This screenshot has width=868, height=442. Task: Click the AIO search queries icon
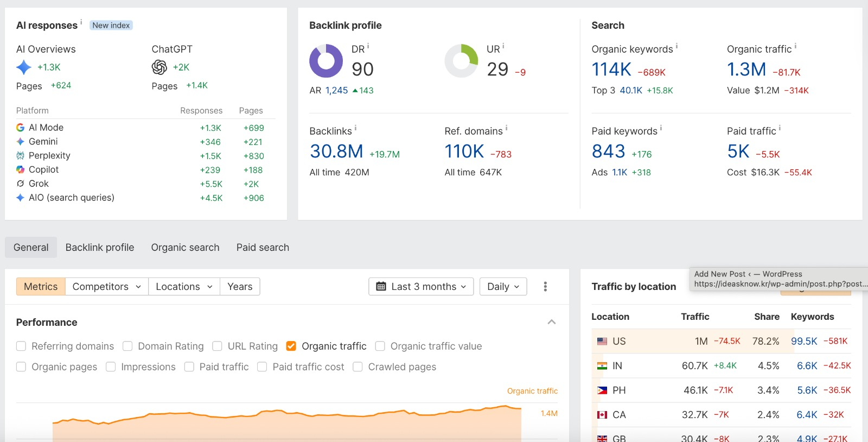(20, 198)
